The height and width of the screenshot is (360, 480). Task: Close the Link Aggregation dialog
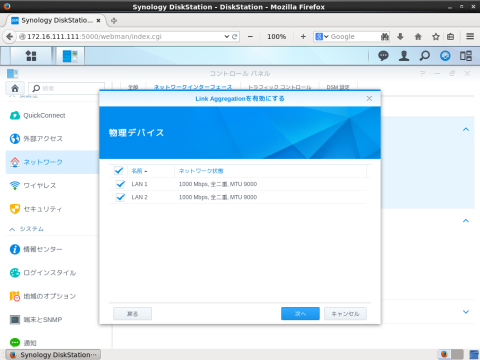click(x=369, y=98)
